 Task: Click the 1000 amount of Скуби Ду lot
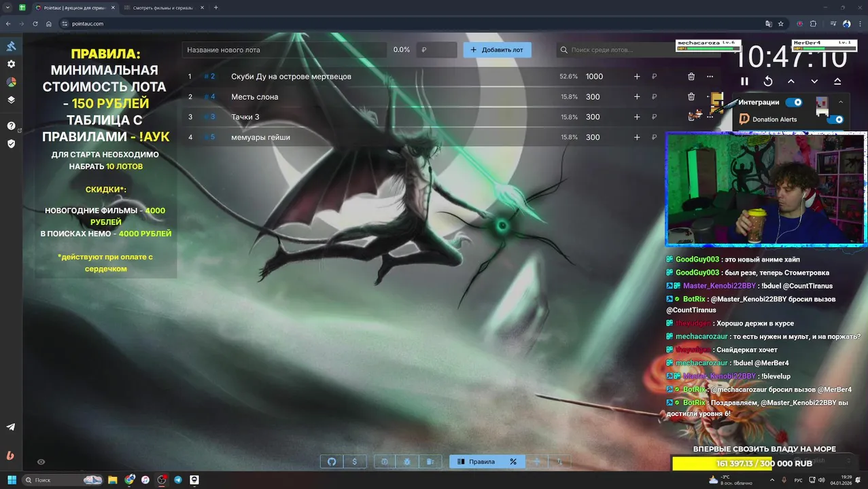595,77
